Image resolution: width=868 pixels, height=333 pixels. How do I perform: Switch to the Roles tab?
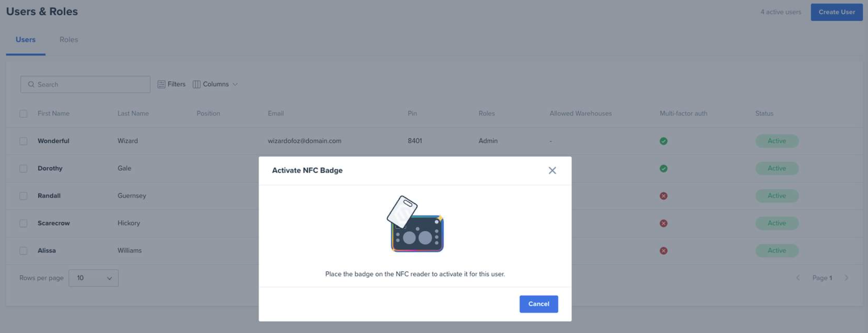(68, 40)
